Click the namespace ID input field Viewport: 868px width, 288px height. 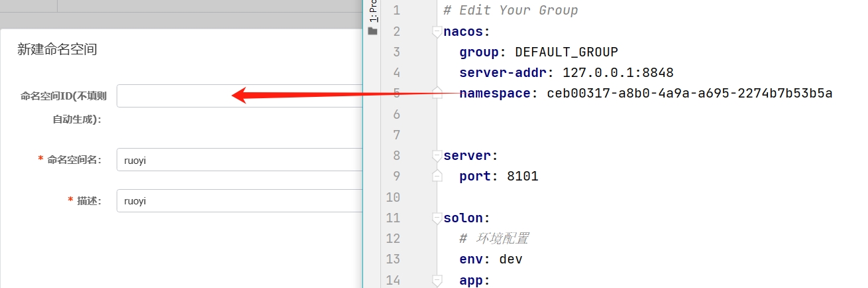pos(240,96)
